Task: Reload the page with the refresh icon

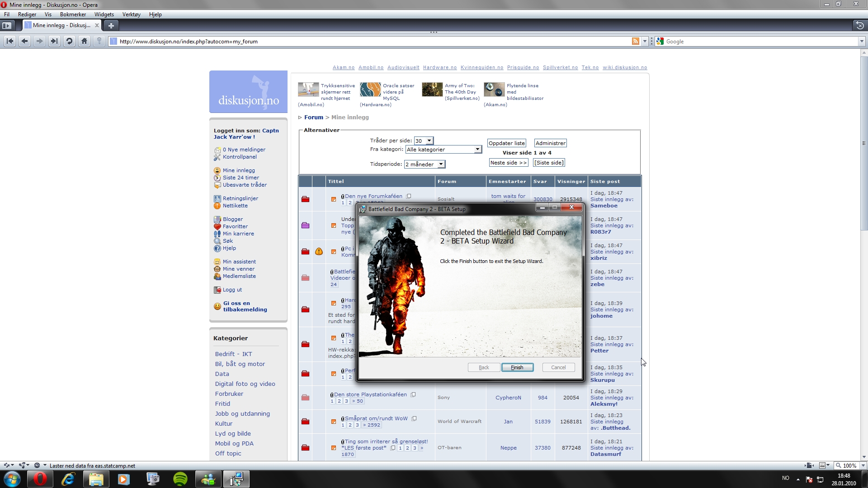Action: [x=69, y=41]
